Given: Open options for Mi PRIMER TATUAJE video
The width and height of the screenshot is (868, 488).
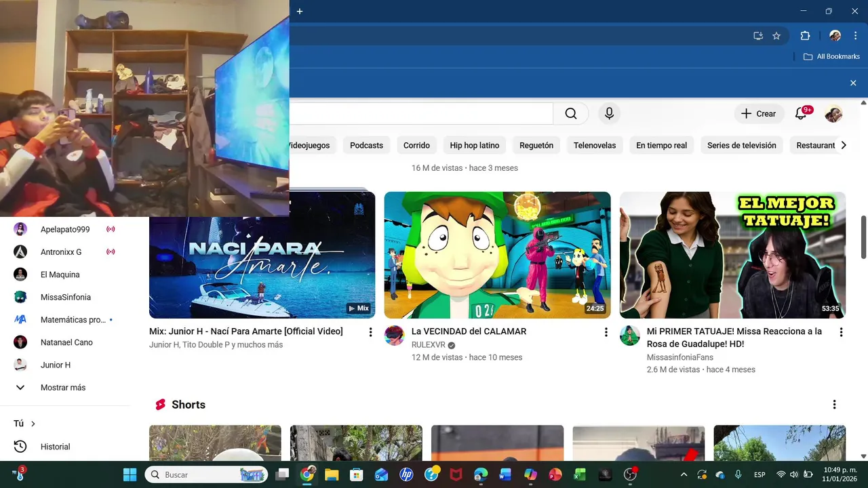Looking at the screenshot, I should coord(841,332).
